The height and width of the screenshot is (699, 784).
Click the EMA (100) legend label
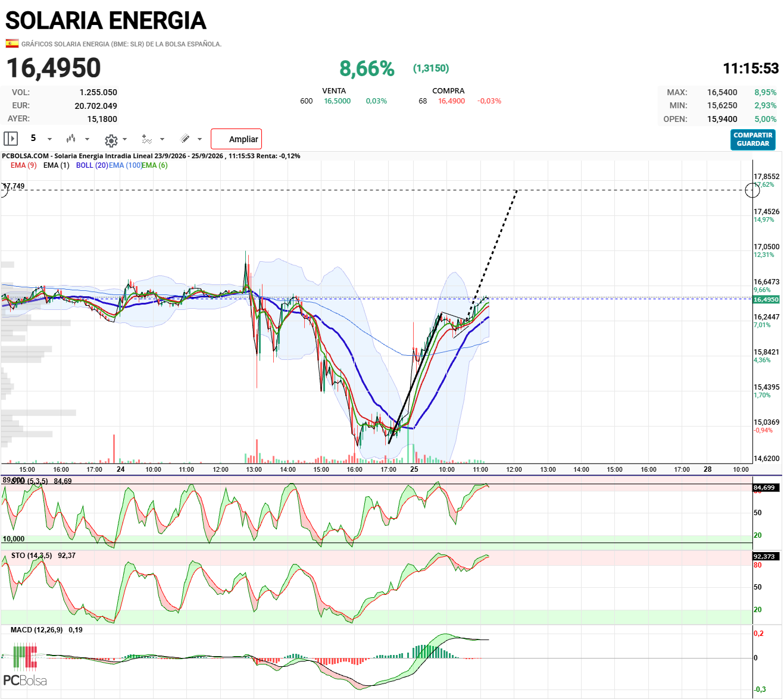(x=126, y=165)
